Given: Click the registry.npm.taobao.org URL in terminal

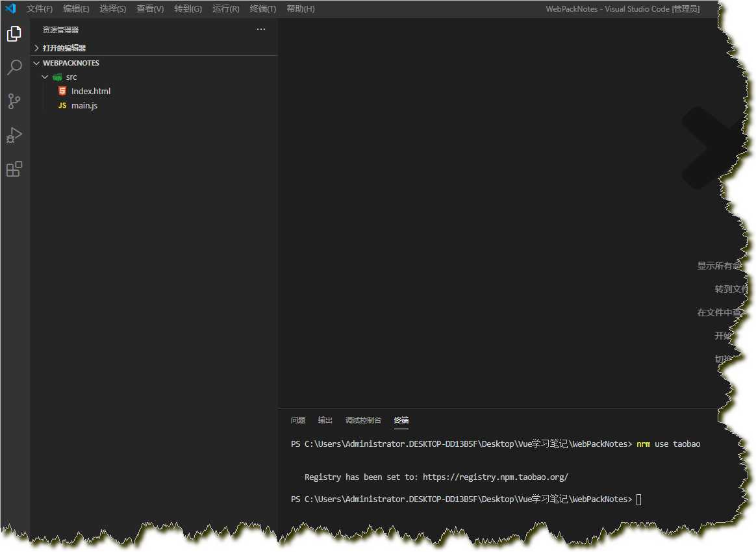Looking at the screenshot, I should 495,477.
